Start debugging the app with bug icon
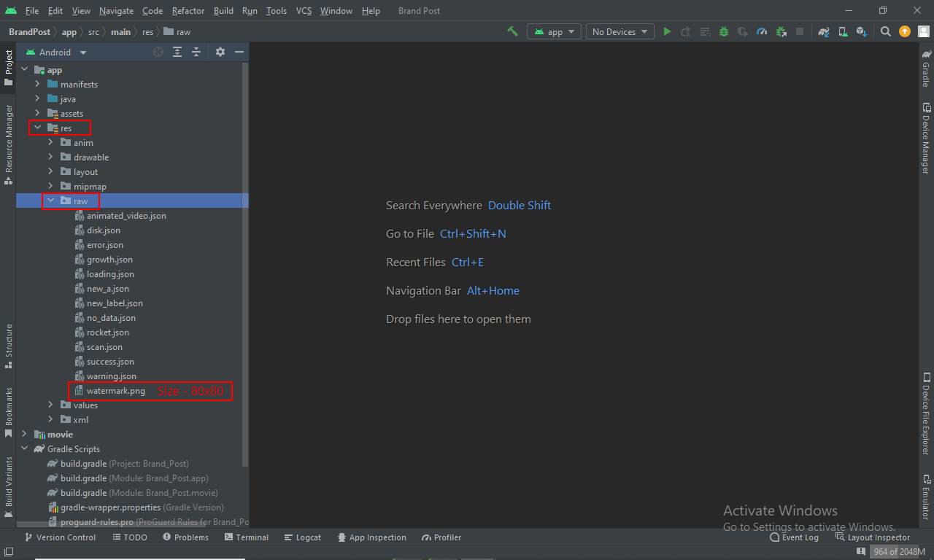 [723, 31]
